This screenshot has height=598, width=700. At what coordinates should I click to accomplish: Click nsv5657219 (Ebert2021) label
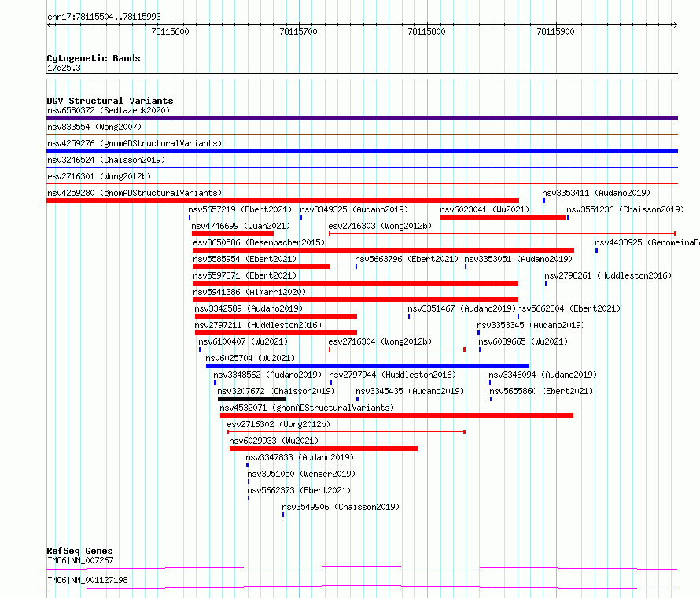[x=240, y=209]
